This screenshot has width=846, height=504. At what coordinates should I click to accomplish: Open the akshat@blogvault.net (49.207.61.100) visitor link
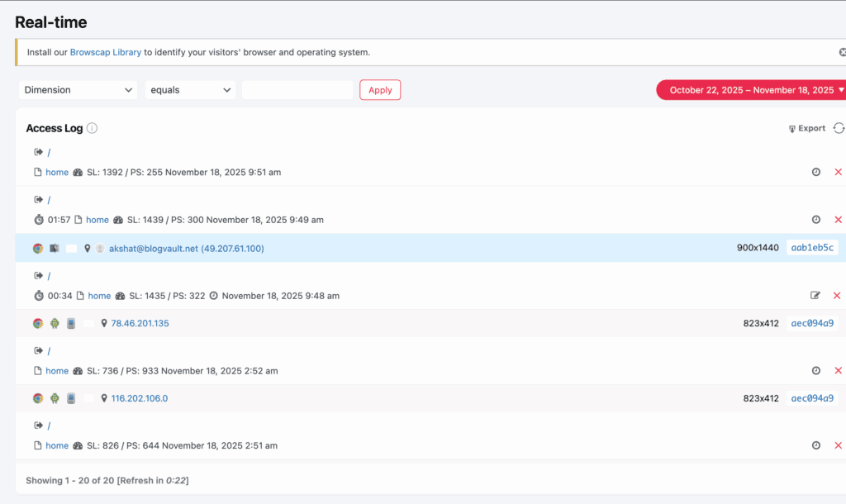pos(187,249)
